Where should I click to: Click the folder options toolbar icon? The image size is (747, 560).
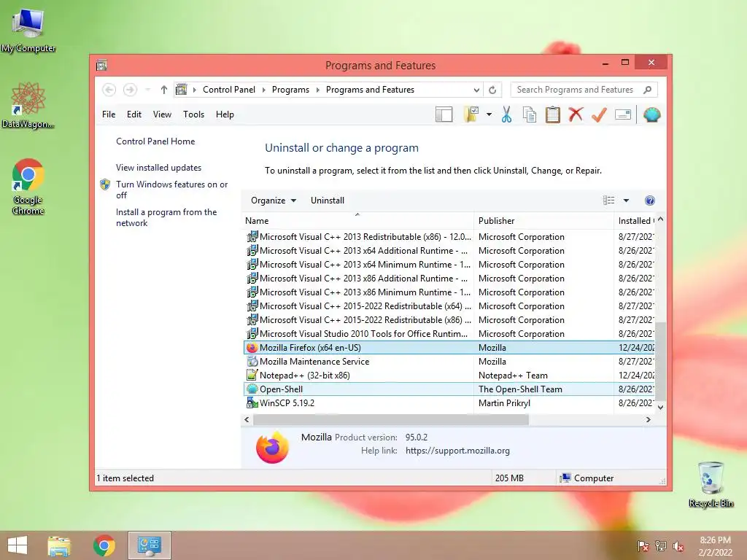point(471,114)
